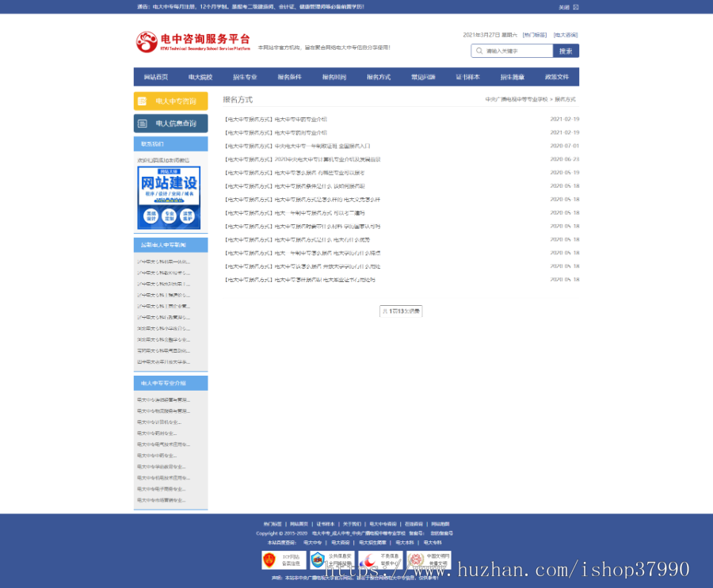Click the ICP网站备案信息 badge in the footer
The image size is (713, 588).
(283, 559)
